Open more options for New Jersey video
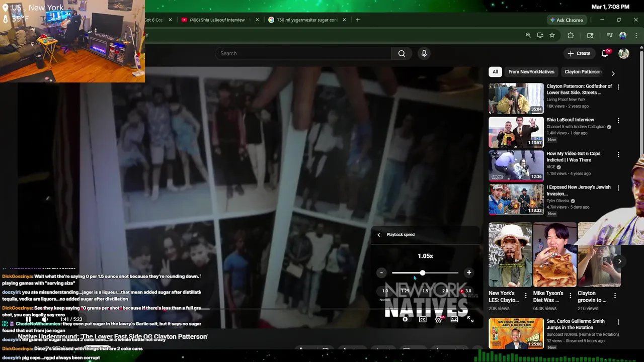 point(618,188)
